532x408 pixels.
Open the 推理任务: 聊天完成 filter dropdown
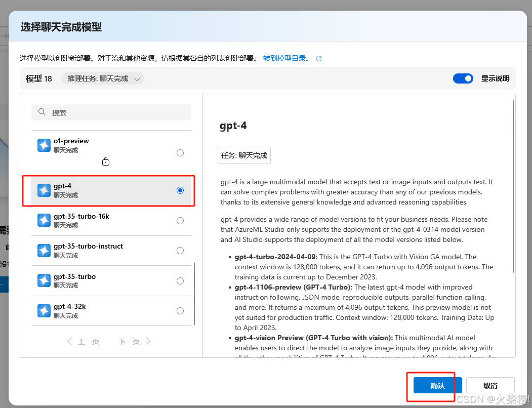click(103, 79)
